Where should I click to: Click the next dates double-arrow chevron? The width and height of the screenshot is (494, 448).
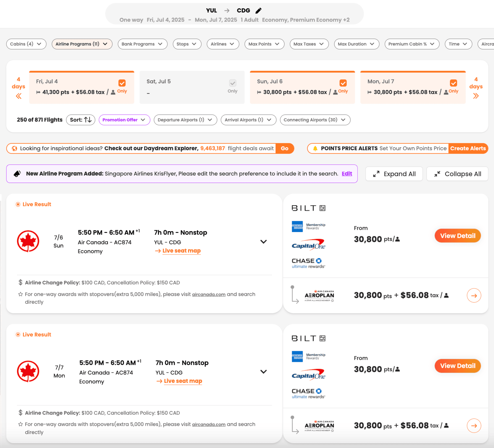coord(476,96)
